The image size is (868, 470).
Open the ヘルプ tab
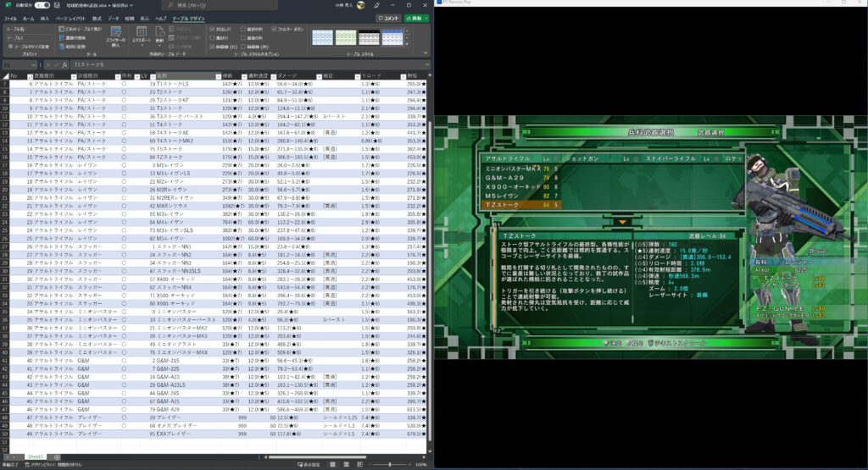pyautogui.click(x=160, y=19)
